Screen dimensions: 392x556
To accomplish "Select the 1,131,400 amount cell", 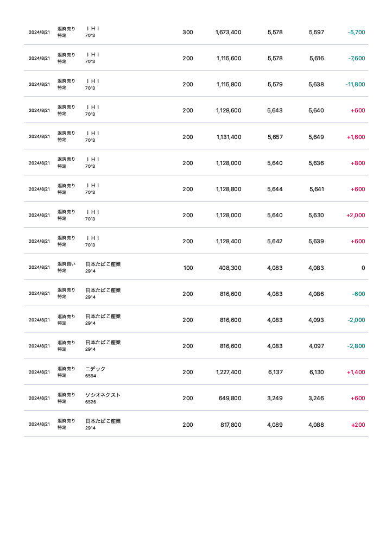I will tap(228, 137).
